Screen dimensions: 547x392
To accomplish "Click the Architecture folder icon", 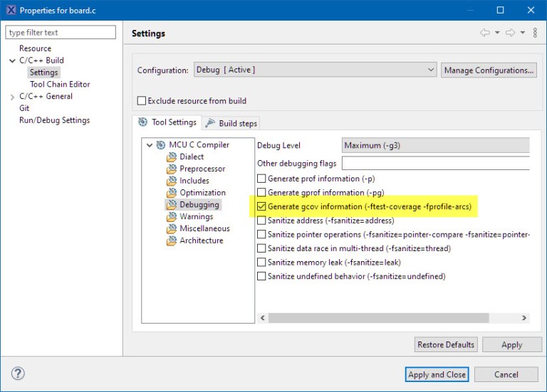I will [x=171, y=240].
